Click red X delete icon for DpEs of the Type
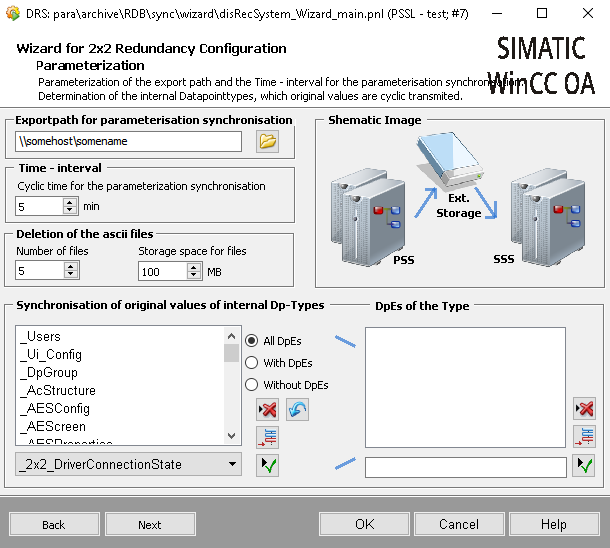Screen dimensions: 610x548 tap(584, 408)
